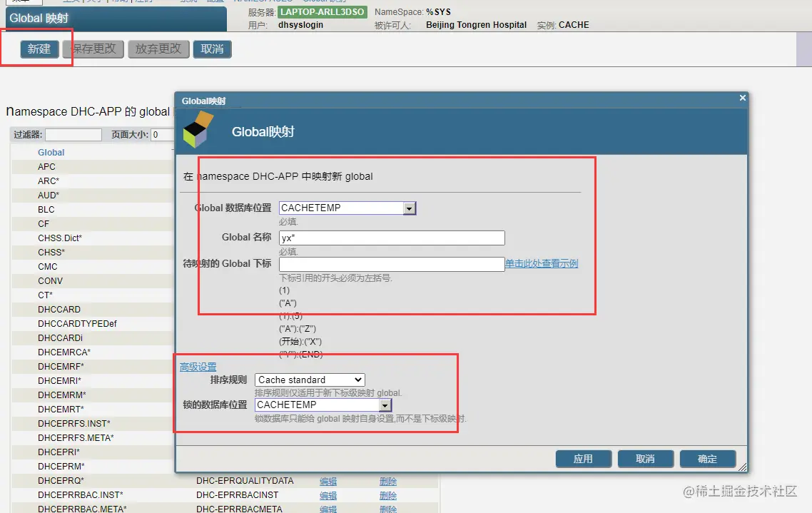Select the DHCCARDTYPEDef row
The width and height of the screenshot is (812, 513).
pyautogui.click(x=92, y=323)
